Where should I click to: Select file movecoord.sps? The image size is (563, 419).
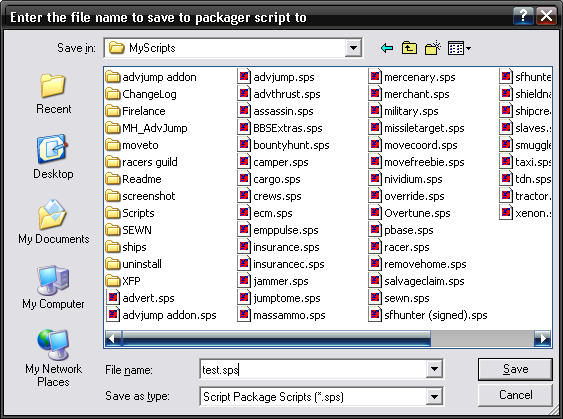(413, 145)
